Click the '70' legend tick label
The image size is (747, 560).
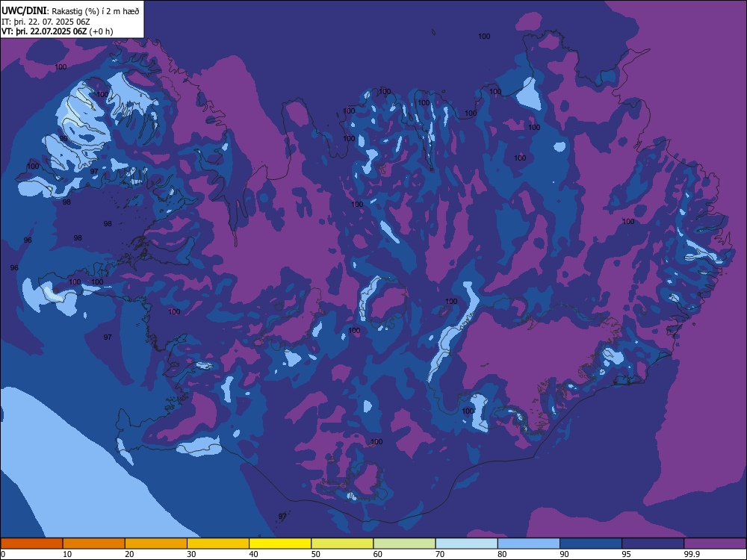click(440, 554)
